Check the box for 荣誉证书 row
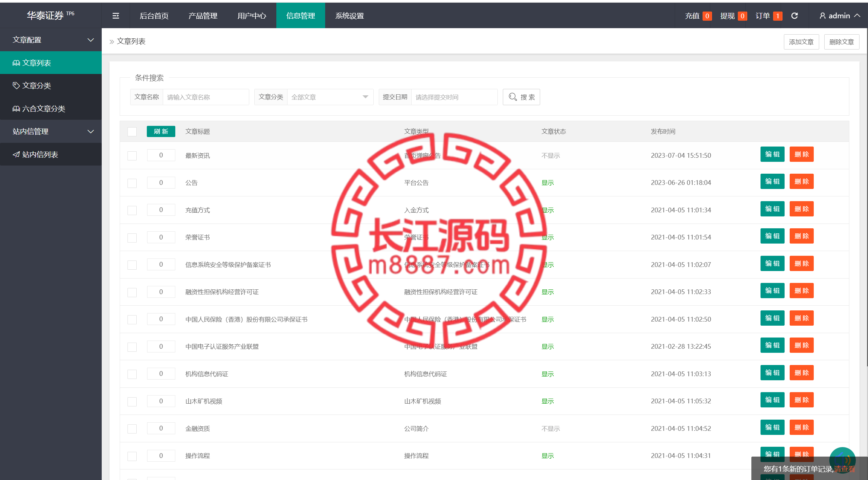This screenshot has width=868, height=480. tap(132, 238)
